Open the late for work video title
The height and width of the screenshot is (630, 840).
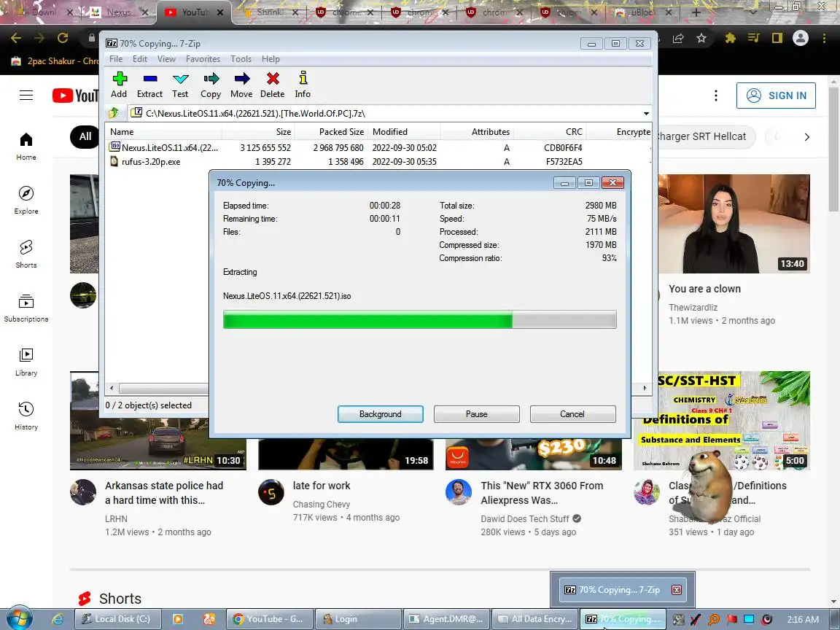[322, 486]
